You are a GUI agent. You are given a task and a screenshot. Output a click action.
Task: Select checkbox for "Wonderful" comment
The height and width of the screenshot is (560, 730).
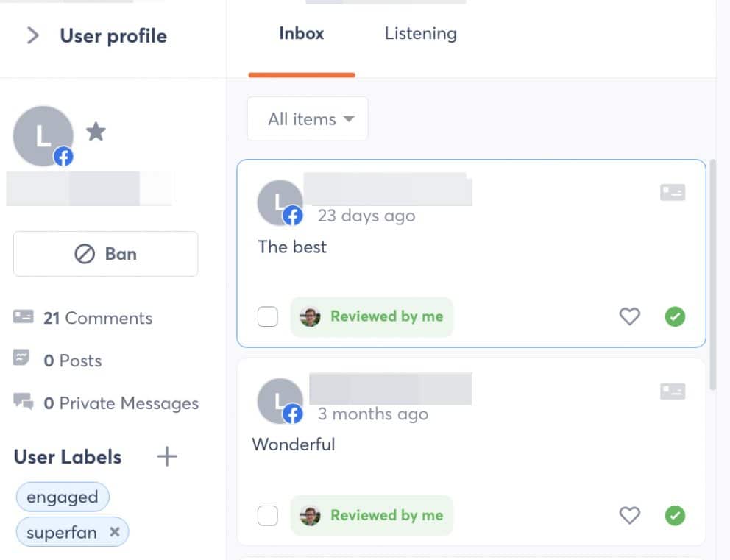coord(268,515)
